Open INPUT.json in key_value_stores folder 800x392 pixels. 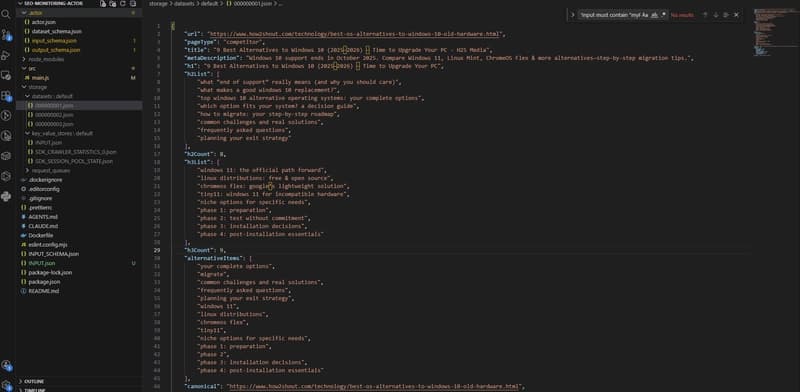(79, 142)
